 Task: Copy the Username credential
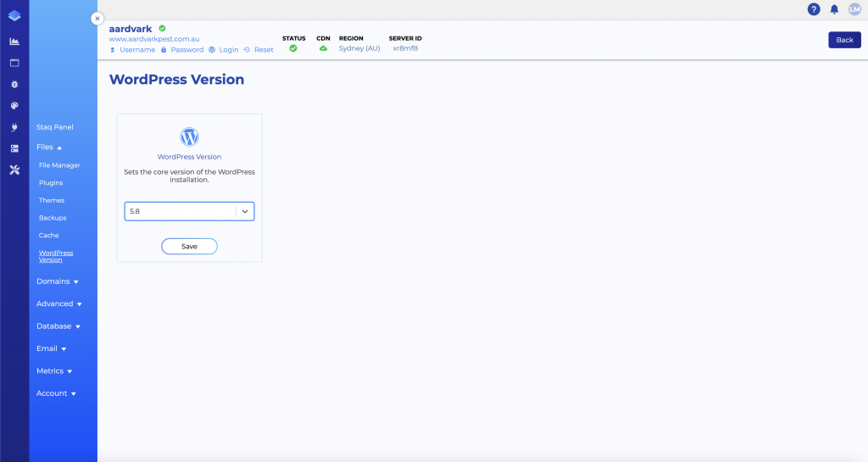(133, 50)
